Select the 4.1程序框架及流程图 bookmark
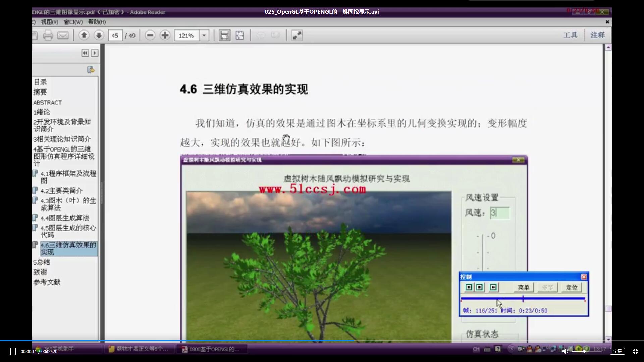The height and width of the screenshot is (362, 644). (x=68, y=177)
